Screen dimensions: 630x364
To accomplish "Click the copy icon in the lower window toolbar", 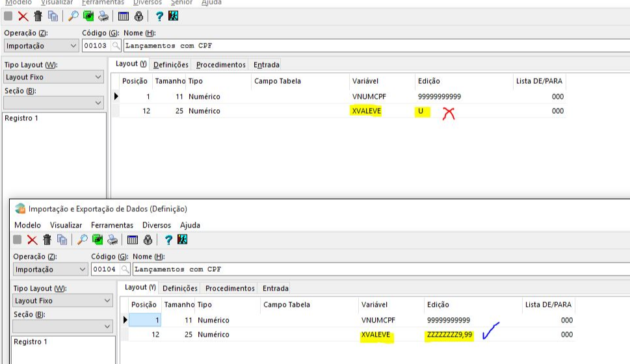I will (62, 240).
